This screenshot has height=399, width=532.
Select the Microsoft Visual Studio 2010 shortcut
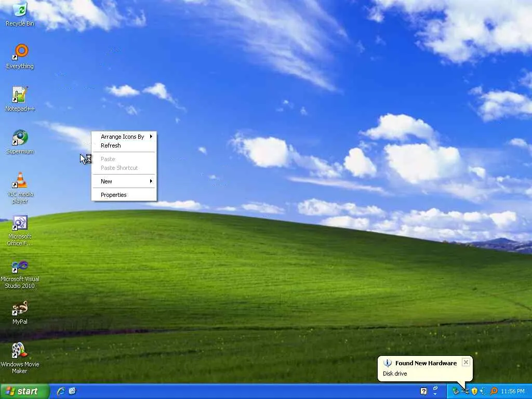point(20,273)
